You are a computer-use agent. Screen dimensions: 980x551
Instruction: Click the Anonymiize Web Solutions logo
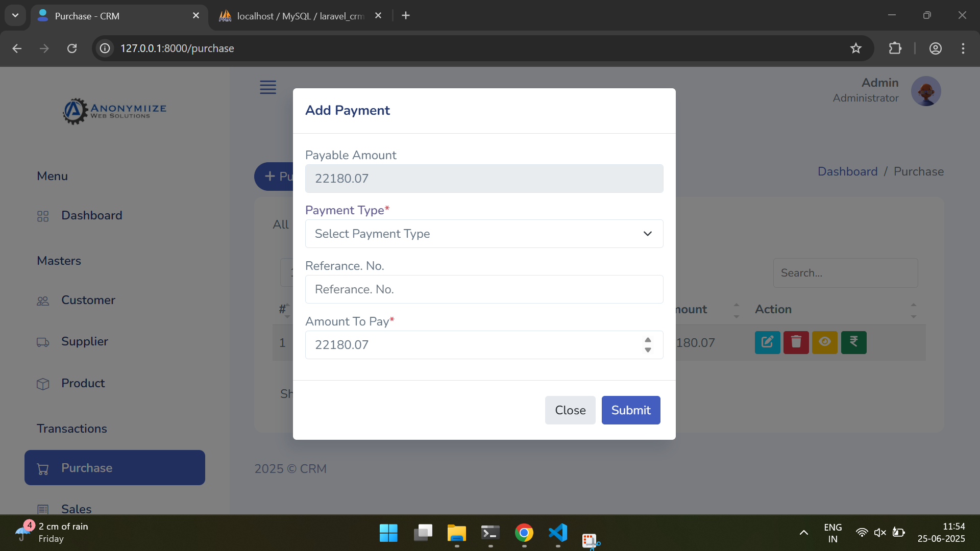pos(115,111)
